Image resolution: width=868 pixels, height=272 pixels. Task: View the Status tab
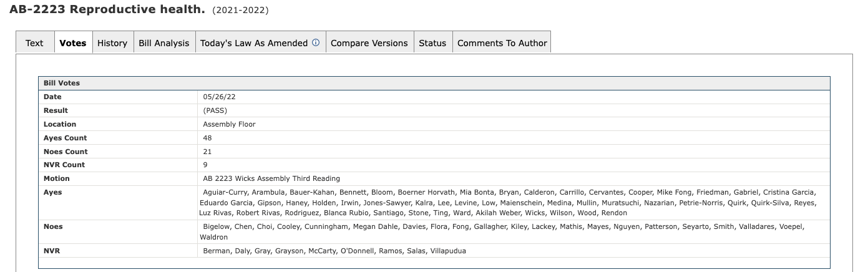(432, 43)
